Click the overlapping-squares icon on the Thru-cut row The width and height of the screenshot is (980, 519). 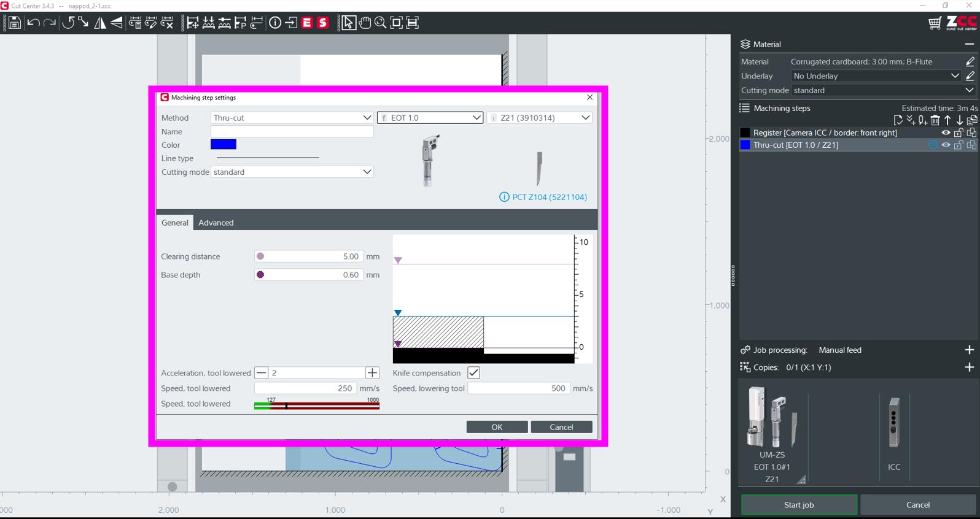(x=971, y=145)
